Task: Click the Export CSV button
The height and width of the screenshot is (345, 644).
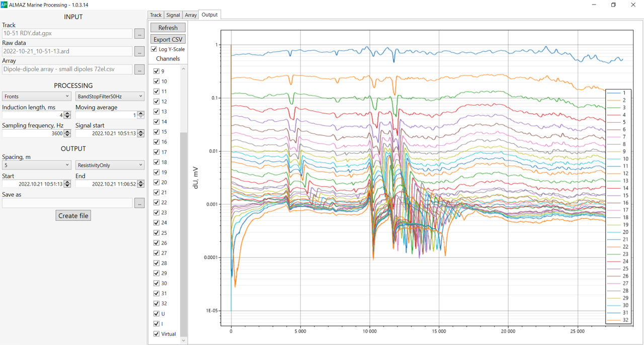Action: pos(168,39)
